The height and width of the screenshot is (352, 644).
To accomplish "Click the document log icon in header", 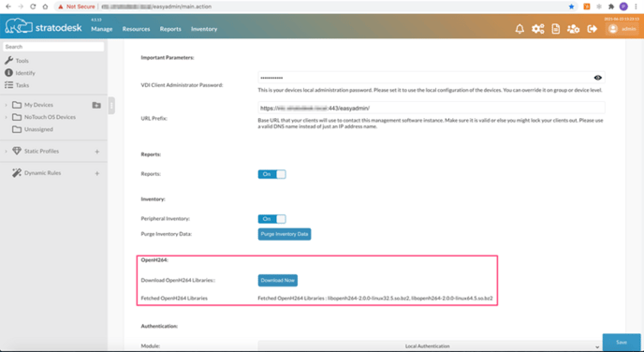I will point(556,29).
